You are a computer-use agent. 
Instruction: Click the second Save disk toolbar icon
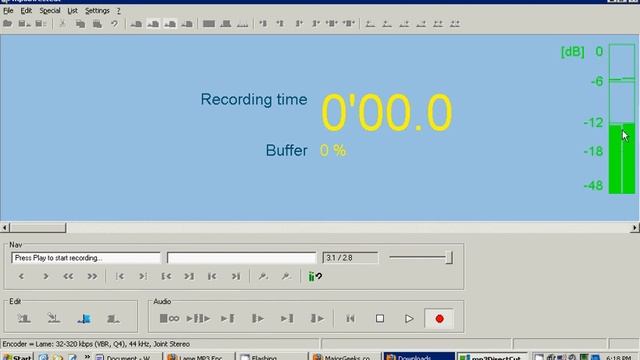coord(40,24)
